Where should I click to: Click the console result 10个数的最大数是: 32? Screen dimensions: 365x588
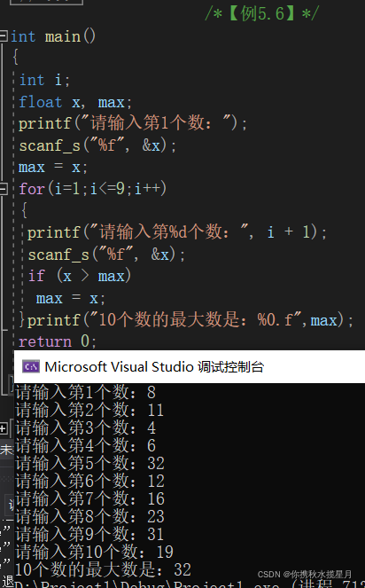[x=103, y=569]
